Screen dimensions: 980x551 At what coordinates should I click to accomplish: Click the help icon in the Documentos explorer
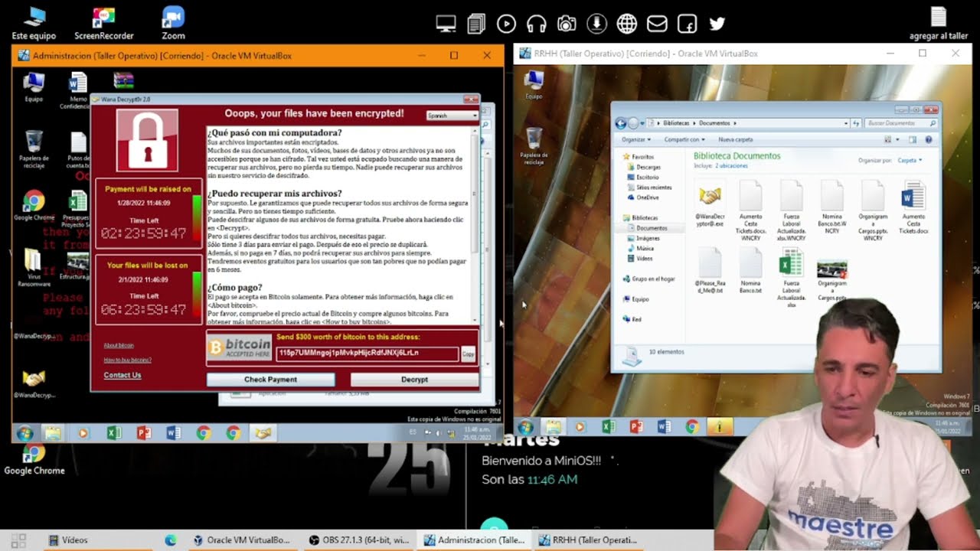coord(929,140)
